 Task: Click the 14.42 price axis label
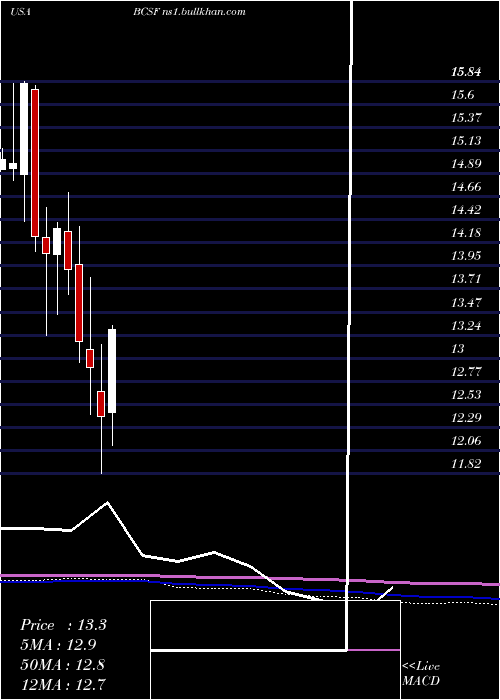pyautogui.click(x=466, y=210)
